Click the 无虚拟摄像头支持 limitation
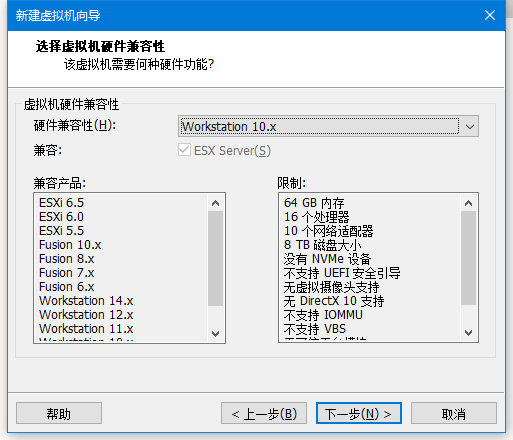 pos(331,287)
